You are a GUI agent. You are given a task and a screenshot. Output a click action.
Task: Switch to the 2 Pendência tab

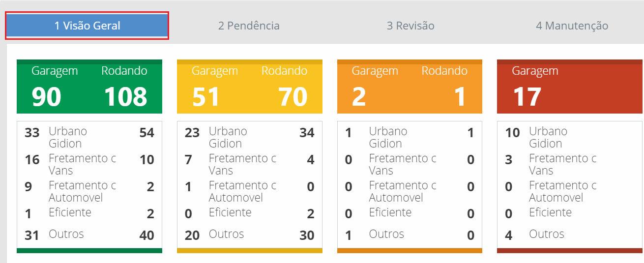point(249,26)
